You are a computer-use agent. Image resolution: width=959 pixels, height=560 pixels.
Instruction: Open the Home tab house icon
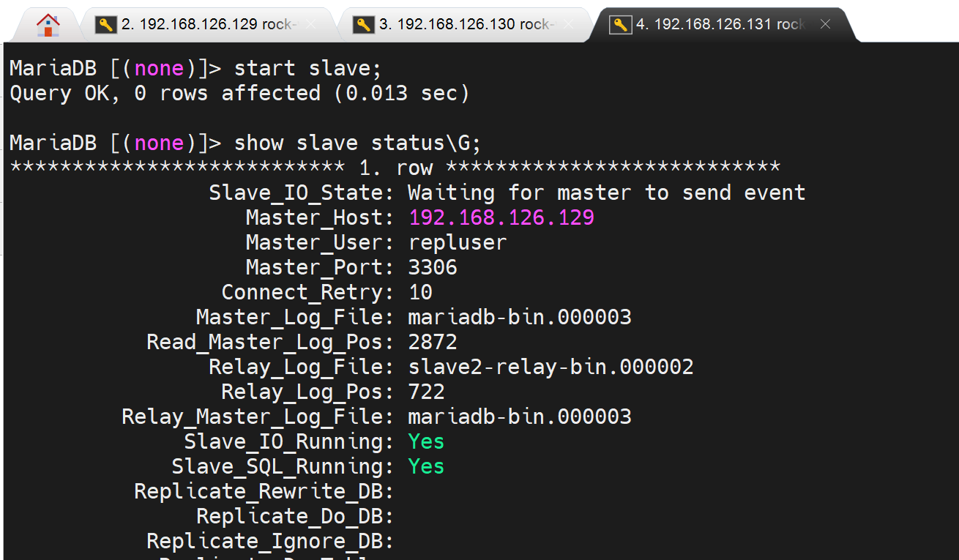48,25
